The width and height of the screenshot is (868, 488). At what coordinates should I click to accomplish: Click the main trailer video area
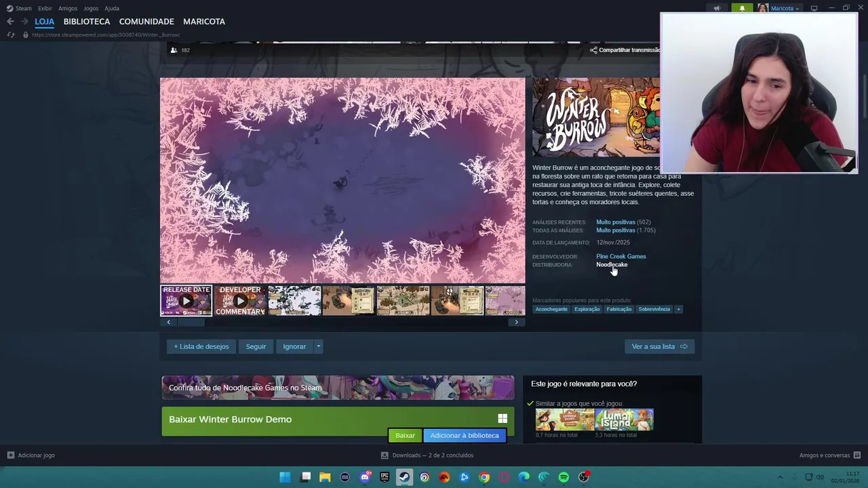coord(342,180)
